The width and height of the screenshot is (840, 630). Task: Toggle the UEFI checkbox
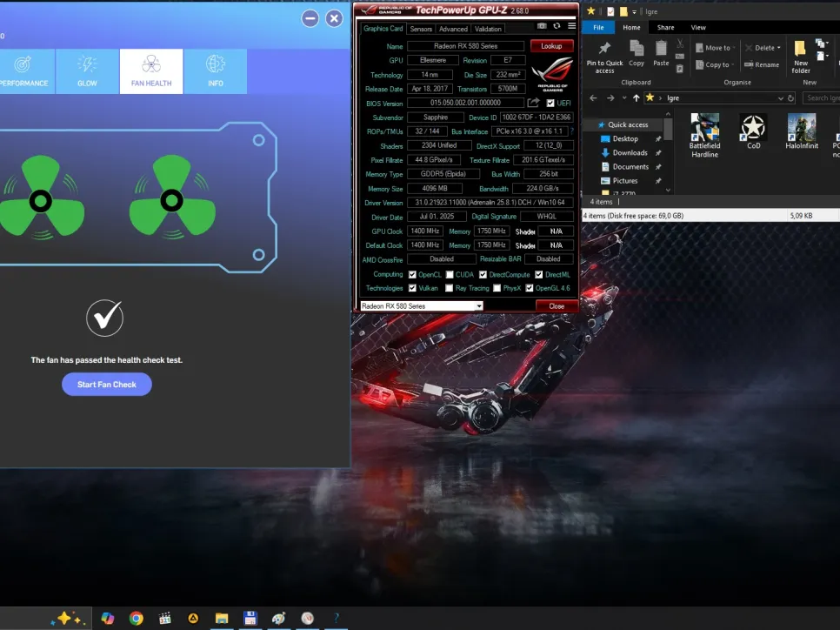tap(550, 104)
